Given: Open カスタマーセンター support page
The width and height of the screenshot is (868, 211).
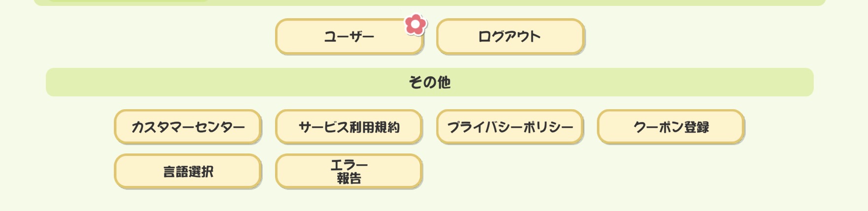Looking at the screenshot, I should 188,127.
